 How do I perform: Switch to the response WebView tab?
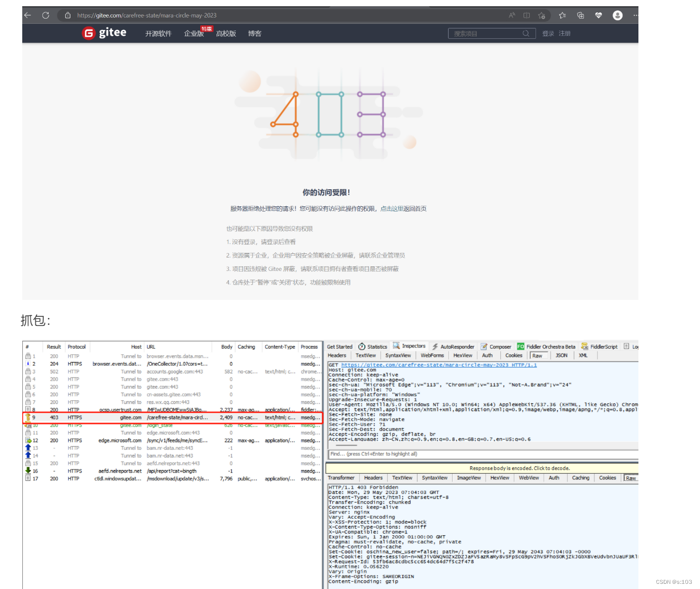coord(529,478)
